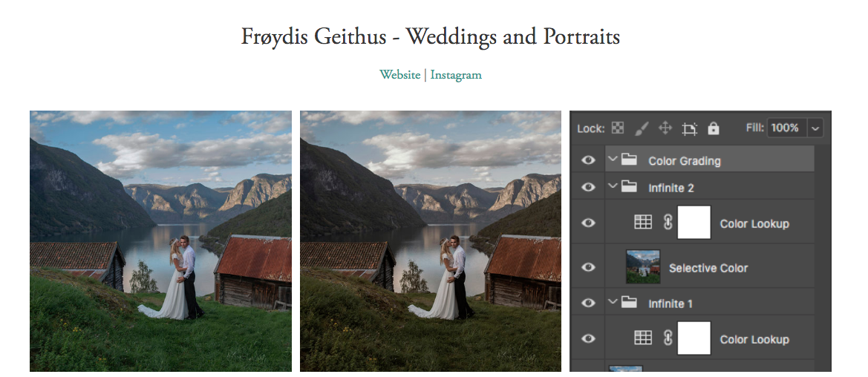Select the Selective Color layer thumbnail
868x377 pixels.
(643, 267)
